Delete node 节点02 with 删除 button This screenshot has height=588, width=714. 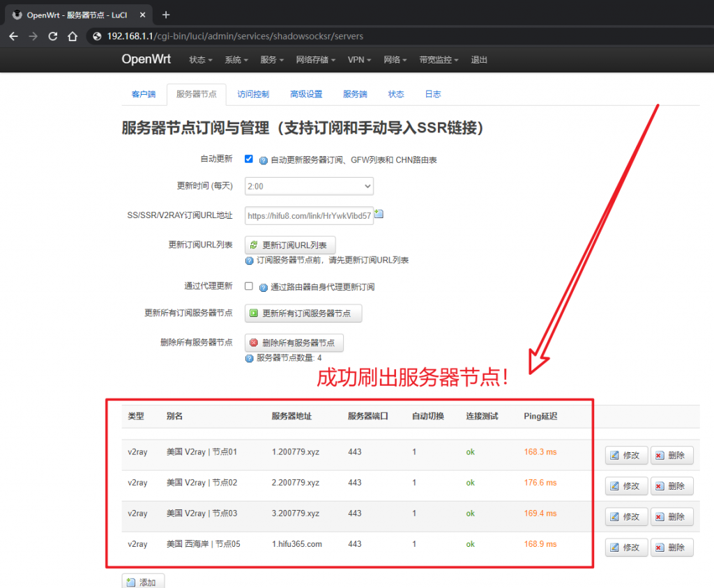[x=671, y=486]
